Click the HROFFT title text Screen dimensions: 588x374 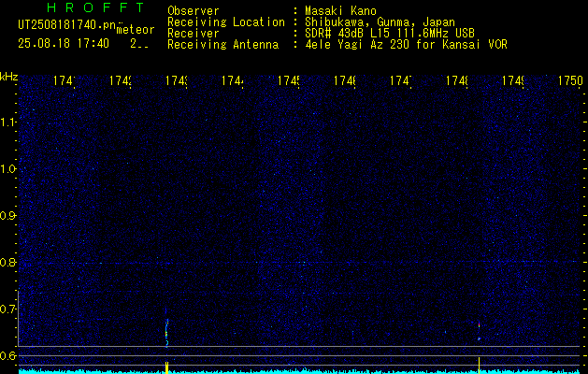(x=96, y=7)
